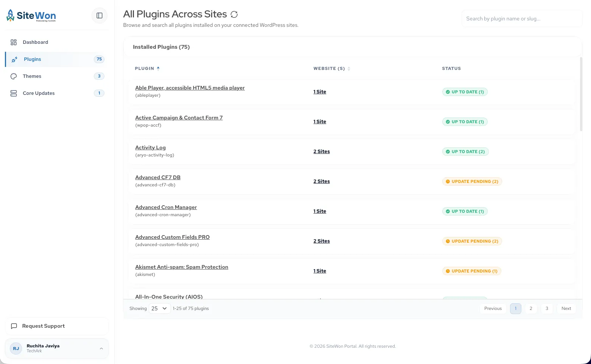The image size is (591, 364).
Task: Click the Request Support chat icon
Action: tap(14, 326)
